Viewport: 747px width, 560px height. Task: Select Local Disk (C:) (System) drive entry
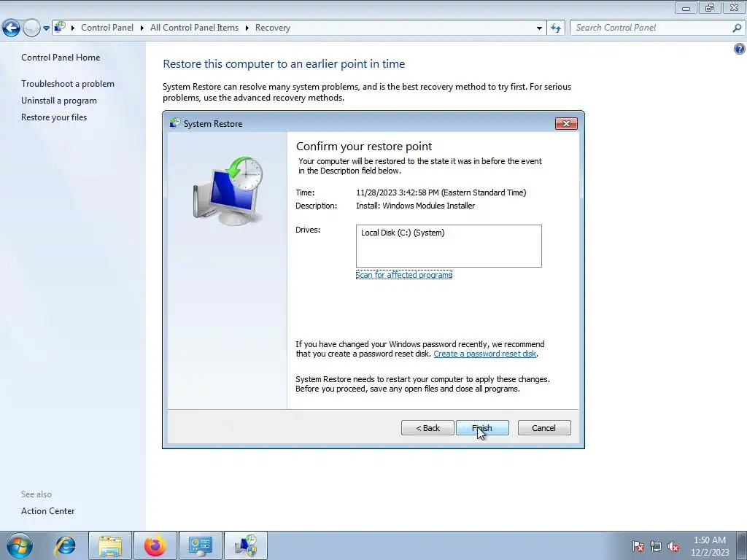click(x=403, y=233)
